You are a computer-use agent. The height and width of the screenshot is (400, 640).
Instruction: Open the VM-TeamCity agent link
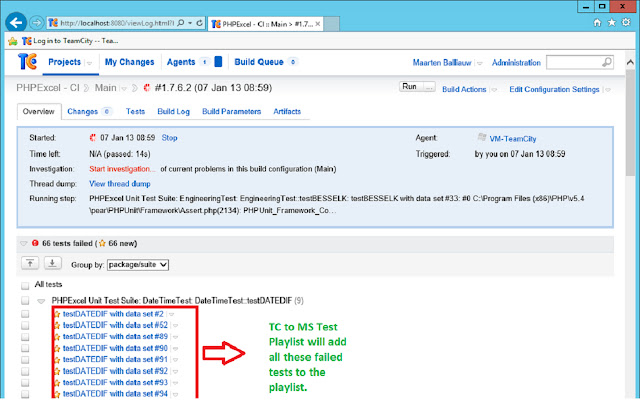point(513,139)
